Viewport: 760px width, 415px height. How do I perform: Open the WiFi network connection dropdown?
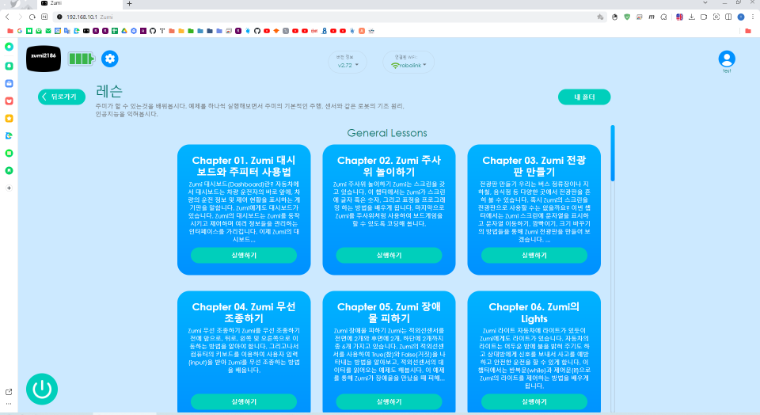[x=410, y=66]
